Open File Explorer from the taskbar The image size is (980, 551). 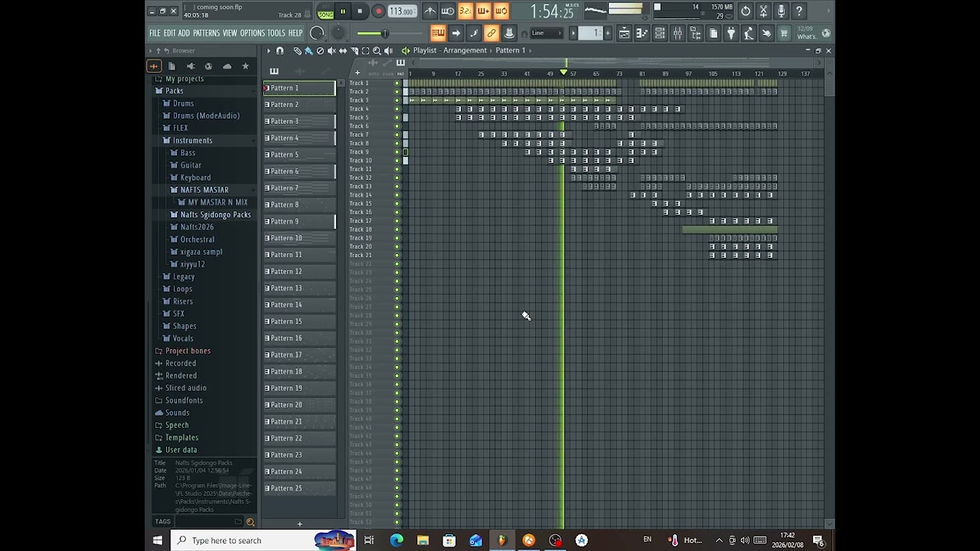coord(423,540)
